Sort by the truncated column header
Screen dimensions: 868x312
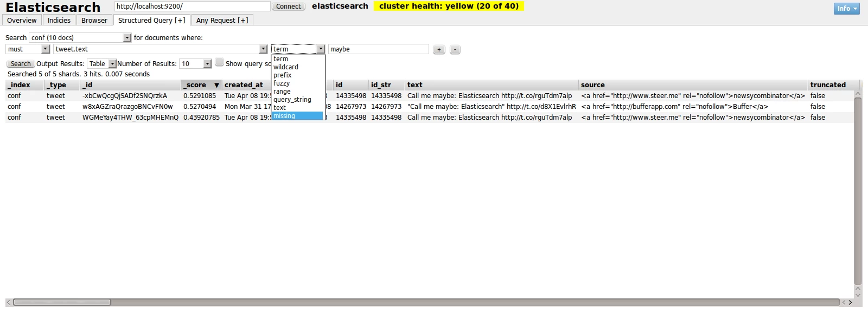point(834,85)
